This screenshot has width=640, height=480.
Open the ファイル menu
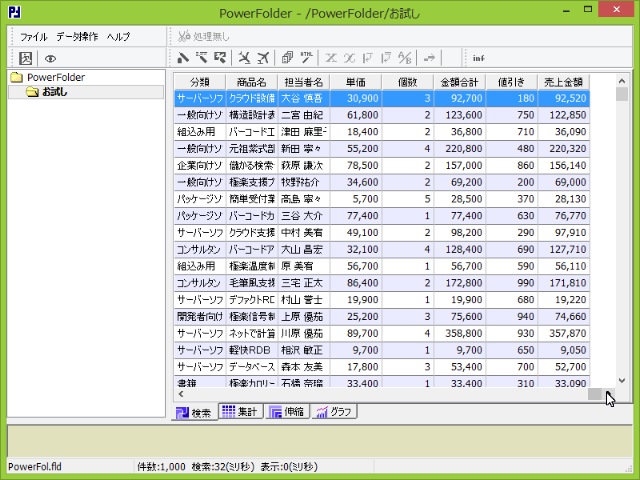click(x=34, y=37)
